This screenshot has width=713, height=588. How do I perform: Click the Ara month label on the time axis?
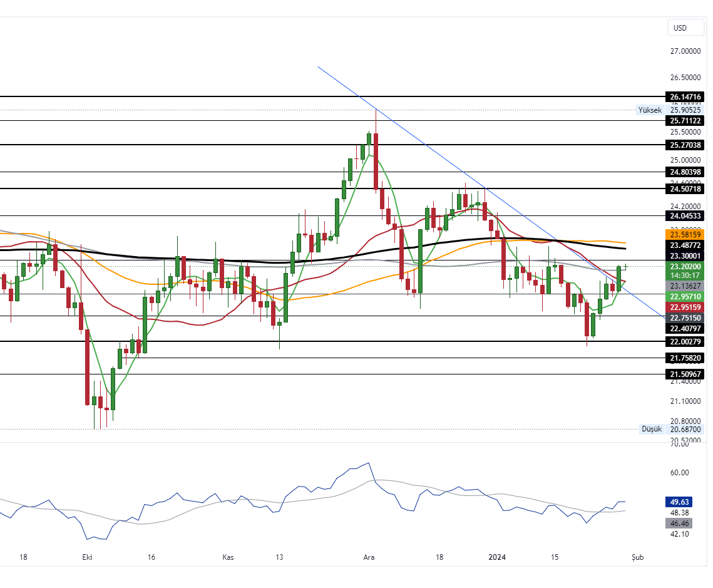(x=369, y=557)
